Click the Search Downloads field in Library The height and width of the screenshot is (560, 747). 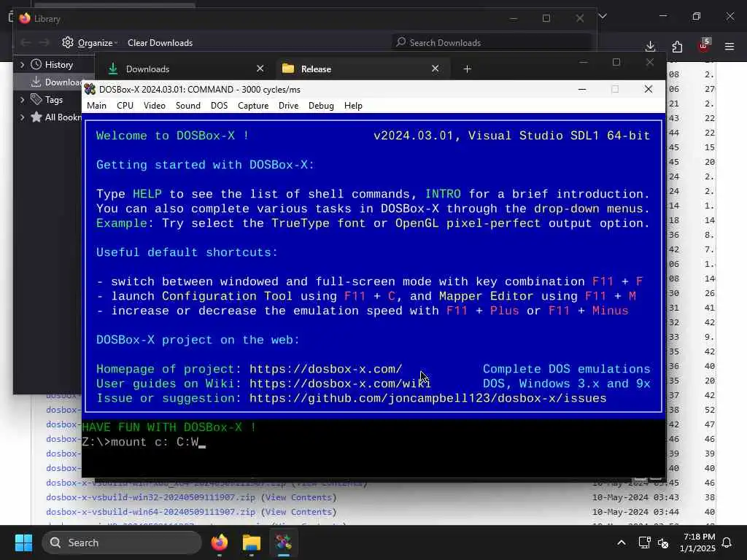click(491, 43)
